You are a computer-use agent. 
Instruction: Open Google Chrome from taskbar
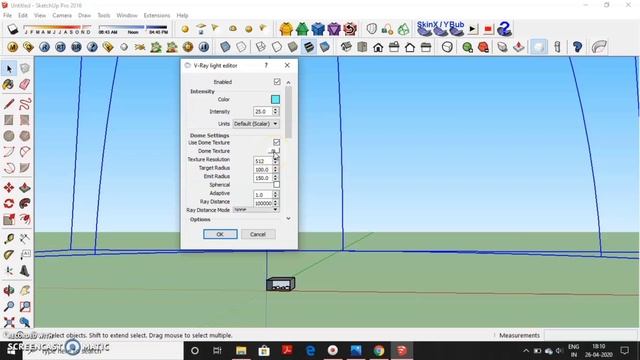pos(379,351)
